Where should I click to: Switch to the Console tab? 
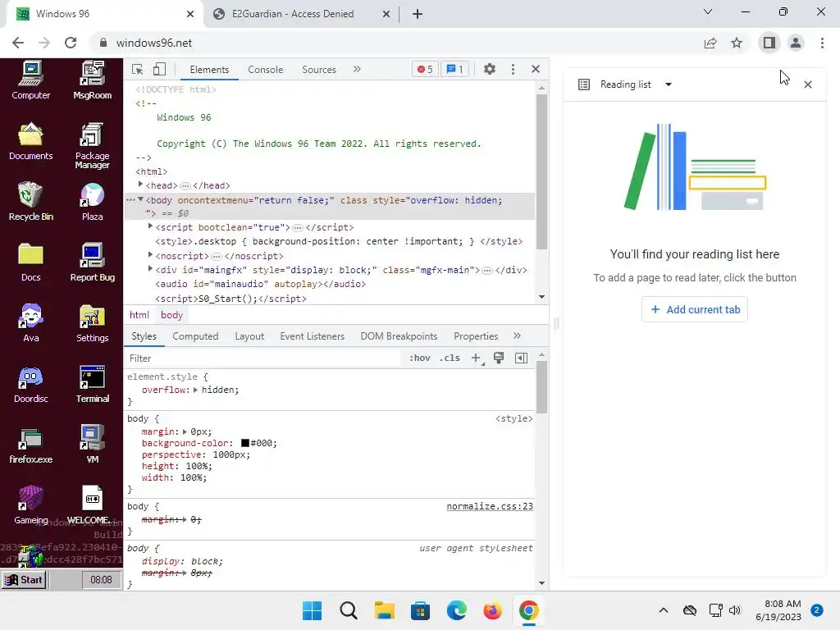click(265, 70)
